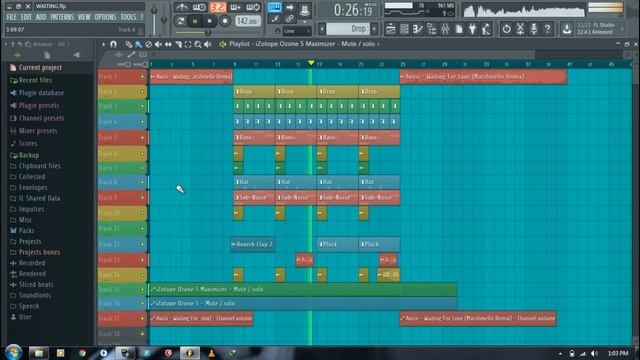The width and height of the screenshot is (640, 360).
Task: Select the playlist select tool
Action: point(188,44)
